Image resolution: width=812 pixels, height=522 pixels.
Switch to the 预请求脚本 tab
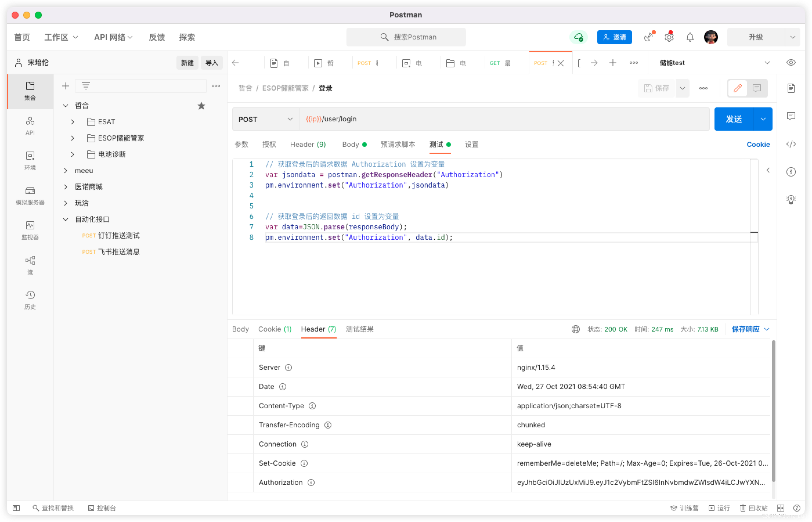(398, 144)
